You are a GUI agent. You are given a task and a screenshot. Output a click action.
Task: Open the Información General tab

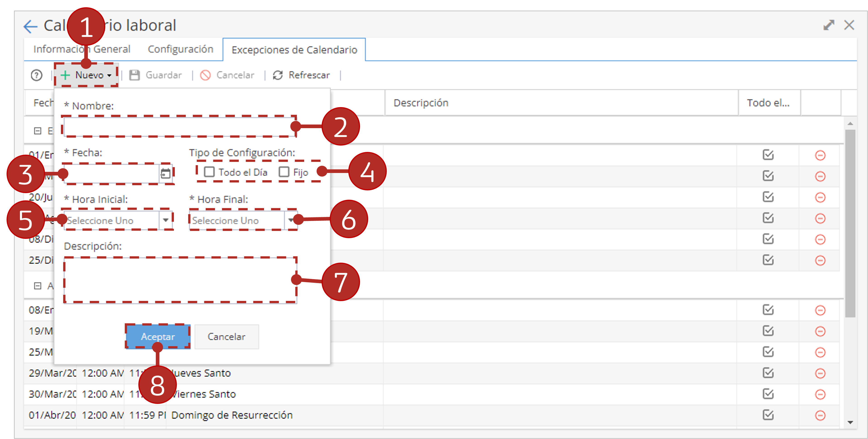coord(82,49)
